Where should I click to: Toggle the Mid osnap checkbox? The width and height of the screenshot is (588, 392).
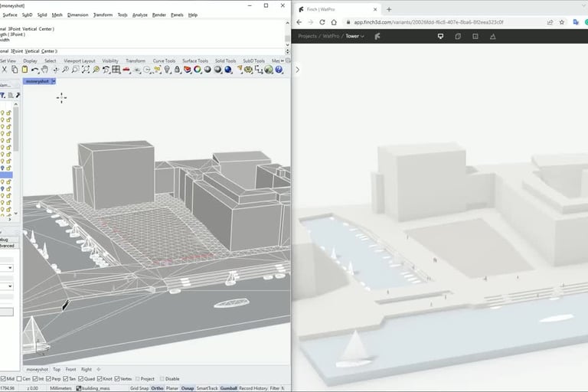click(3, 379)
